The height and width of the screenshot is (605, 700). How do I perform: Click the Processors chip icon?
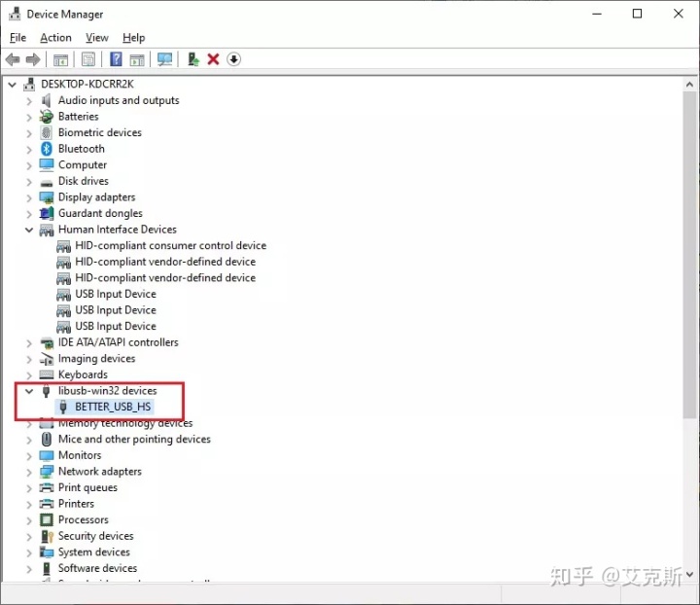(47, 520)
